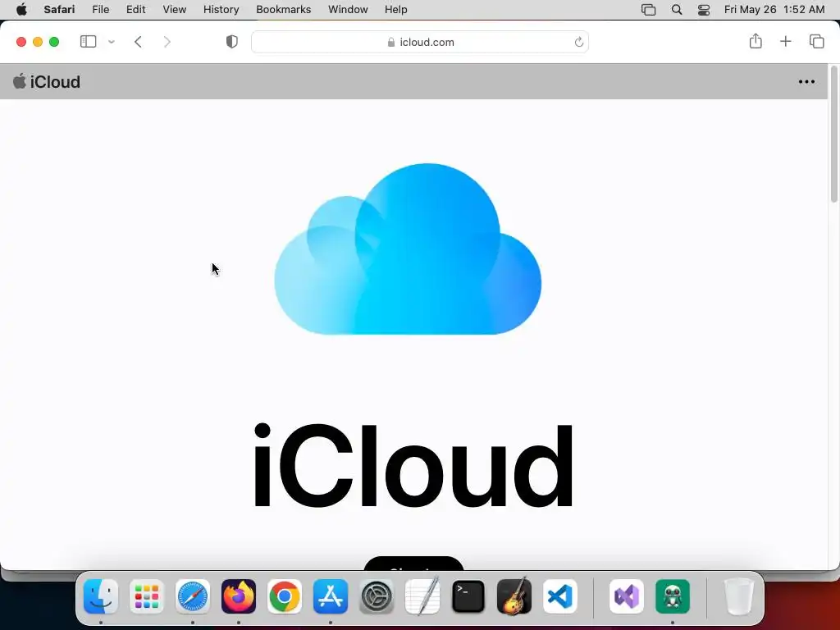Viewport: 840px width, 630px height.
Task: Open the sidebar options dropdown chevron
Action: tap(112, 42)
